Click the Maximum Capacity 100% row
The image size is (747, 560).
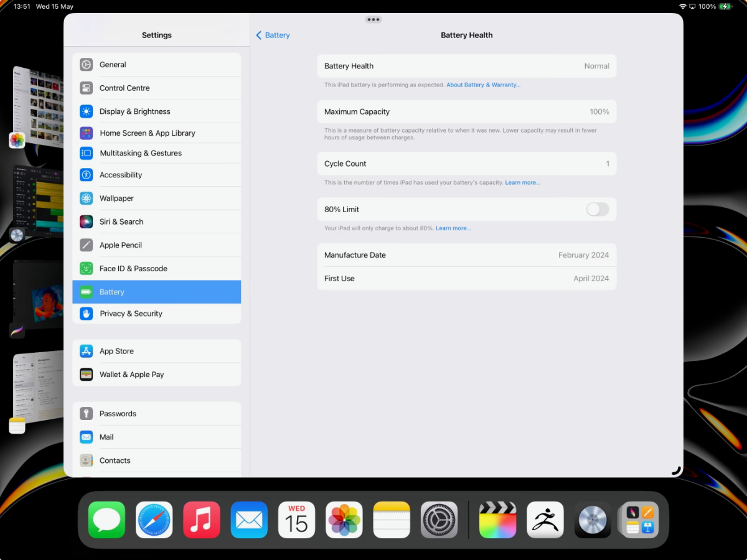pyautogui.click(x=467, y=111)
